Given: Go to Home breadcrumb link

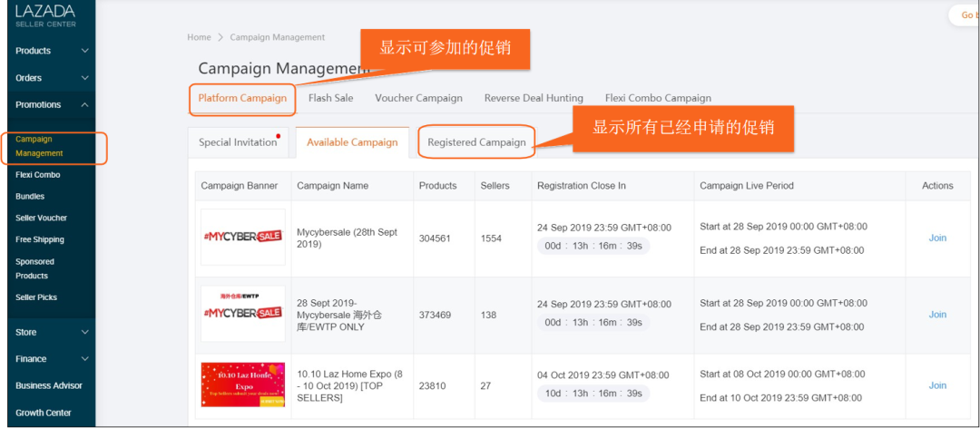Looking at the screenshot, I should coord(199,37).
